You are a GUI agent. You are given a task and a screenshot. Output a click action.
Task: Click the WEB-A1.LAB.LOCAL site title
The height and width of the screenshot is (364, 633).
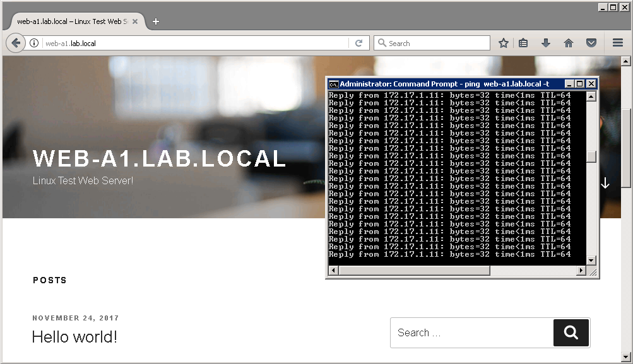click(x=160, y=159)
